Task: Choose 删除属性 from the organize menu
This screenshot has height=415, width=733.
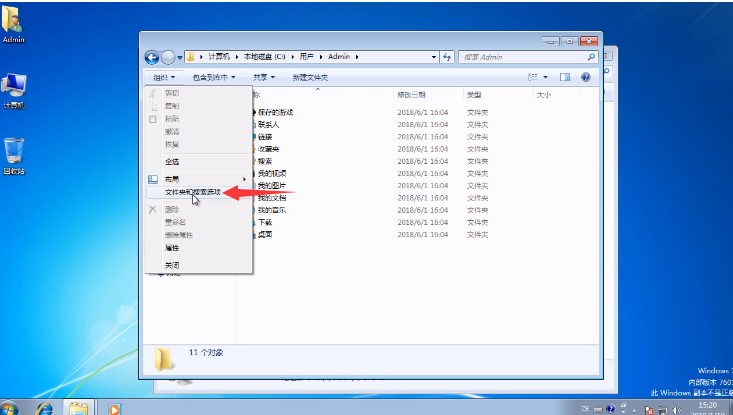Action: coord(199,235)
